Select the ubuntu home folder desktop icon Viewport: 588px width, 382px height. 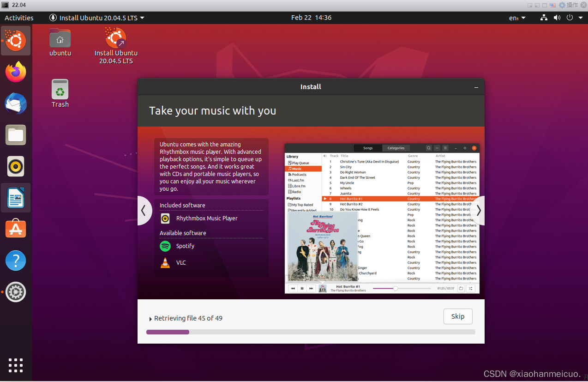tap(60, 42)
